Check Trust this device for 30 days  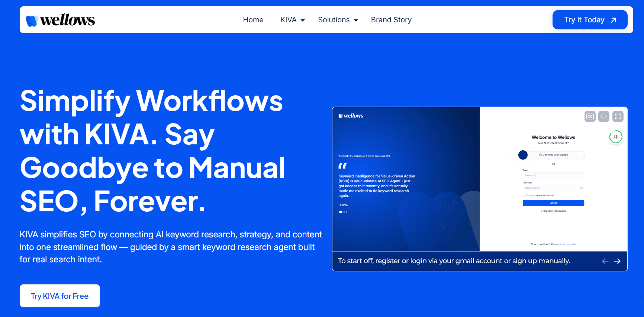tap(524, 195)
